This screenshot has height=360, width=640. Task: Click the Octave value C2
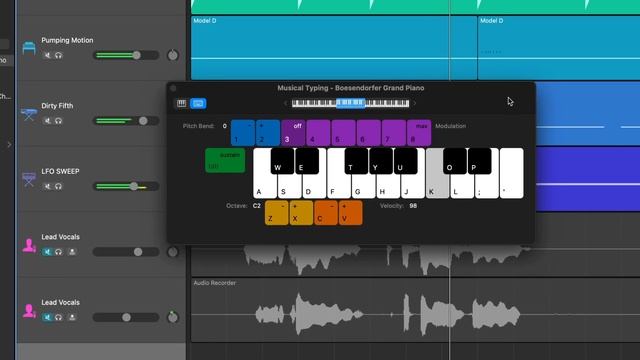pyautogui.click(x=256, y=206)
